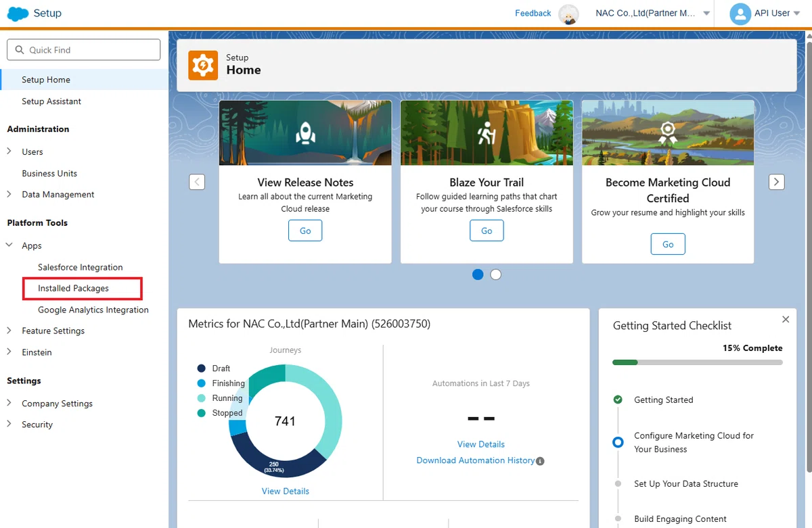Click the rocket icon on Release Notes card

pyautogui.click(x=305, y=133)
